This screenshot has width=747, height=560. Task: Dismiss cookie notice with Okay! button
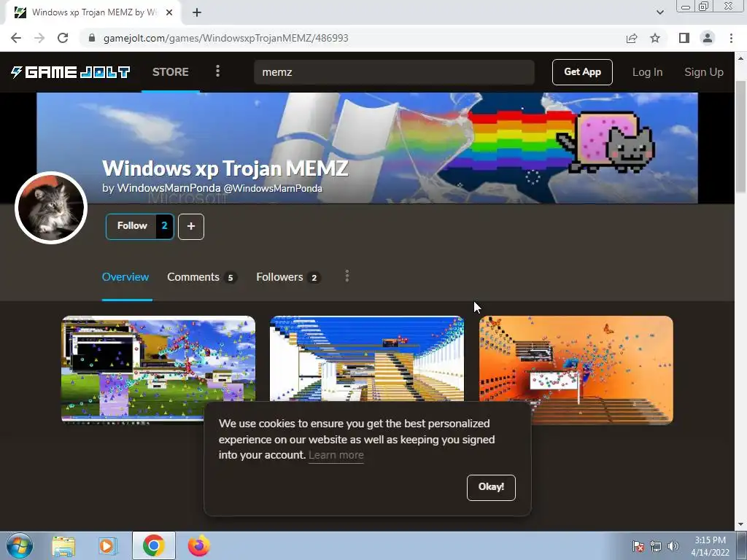(x=491, y=487)
